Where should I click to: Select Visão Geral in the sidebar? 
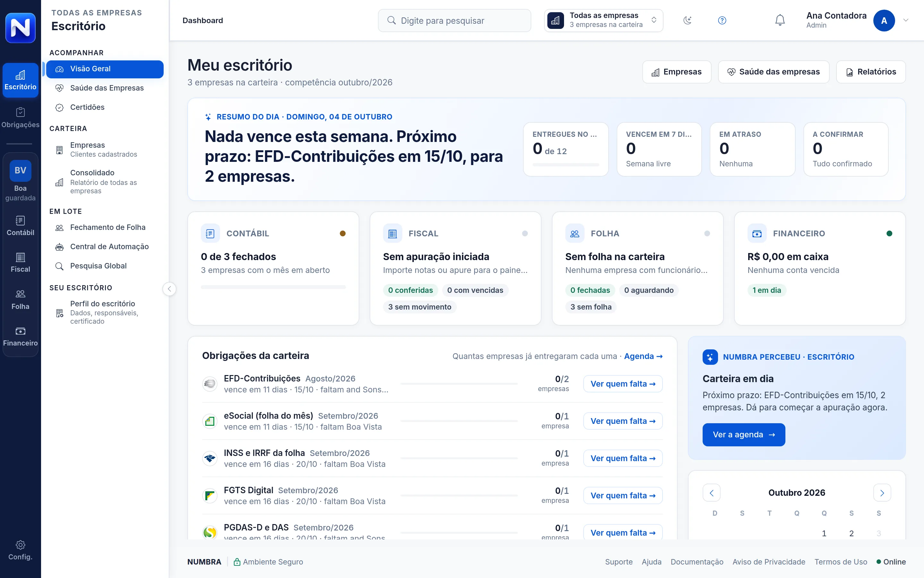105,69
